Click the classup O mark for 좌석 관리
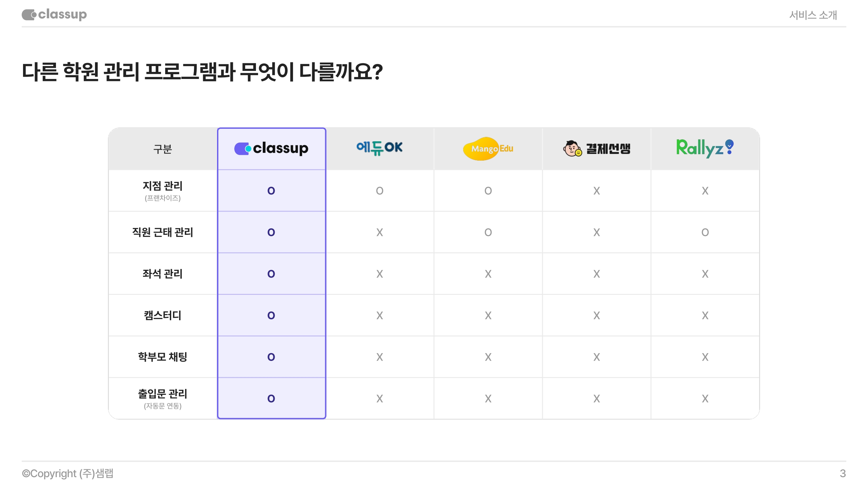The height and width of the screenshot is (488, 868). click(x=271, y=274)
